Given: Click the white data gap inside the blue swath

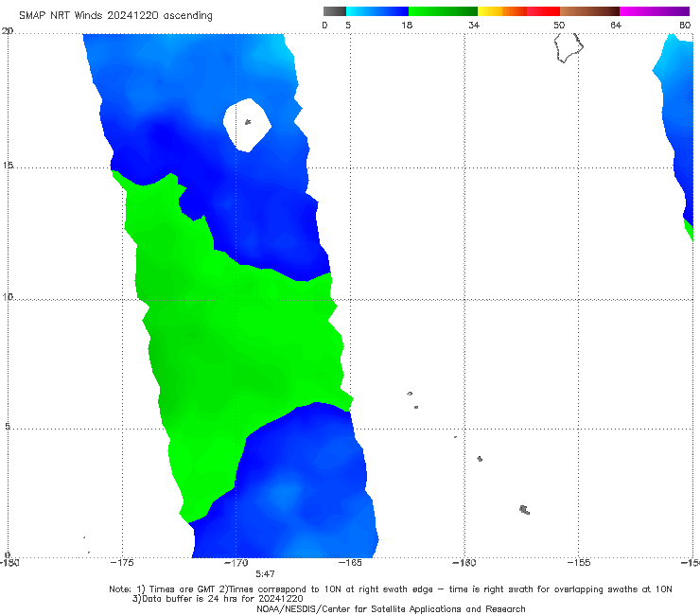Looking at the screenshot, I should (247, 125).
